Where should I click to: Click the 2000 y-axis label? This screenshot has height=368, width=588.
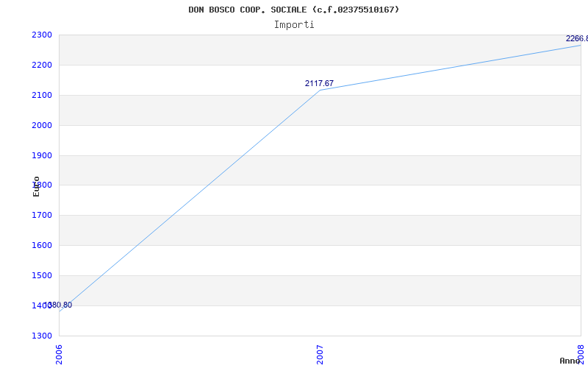(42, 125)
